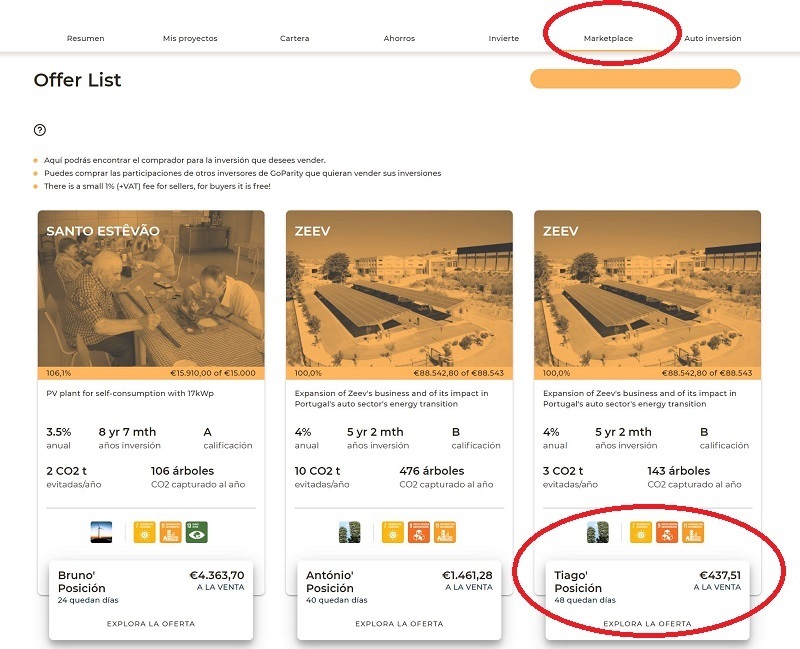Image resolution: width=800 pixels, height=649 pixels.
Task: Click EXPLORA LA OFERTA on Bruno's position
Action: point(150,621)
